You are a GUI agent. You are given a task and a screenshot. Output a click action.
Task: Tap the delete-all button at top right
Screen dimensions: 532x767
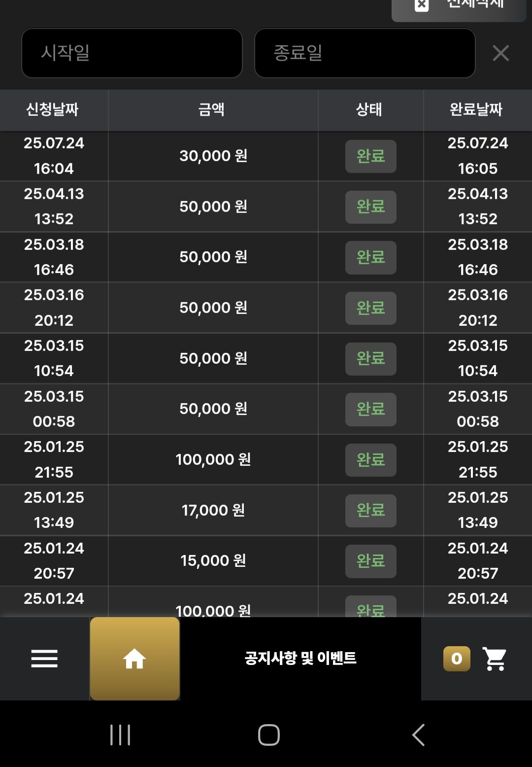pyautogui.click(x=459, y=7)
